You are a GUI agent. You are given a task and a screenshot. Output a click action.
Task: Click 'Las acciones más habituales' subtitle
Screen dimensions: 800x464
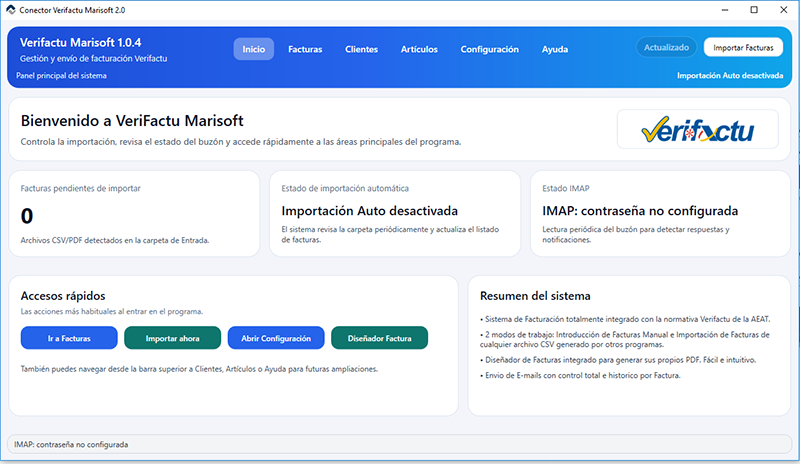point(112,311)
